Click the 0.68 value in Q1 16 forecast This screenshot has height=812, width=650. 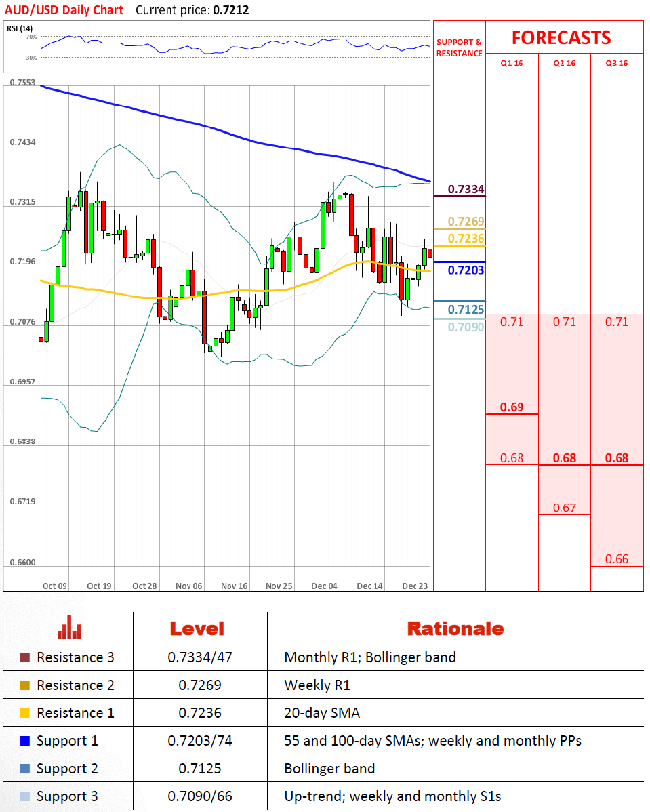click(x=512, y=458)
